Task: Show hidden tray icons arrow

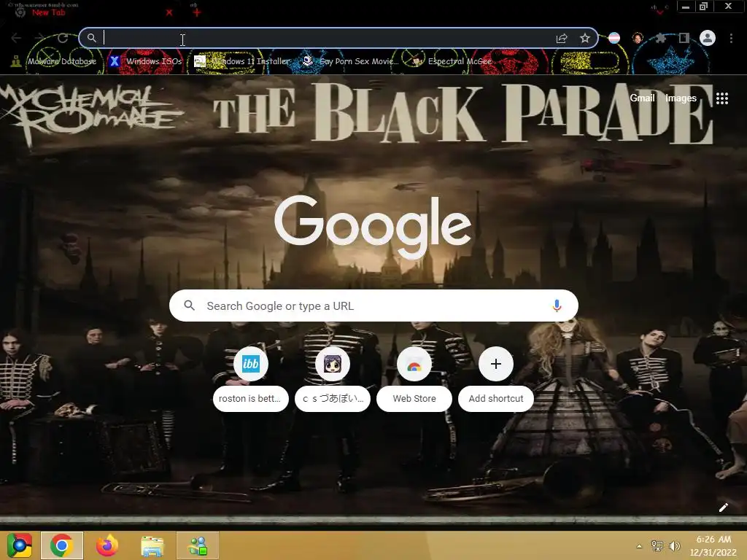Action: point(639,545)
